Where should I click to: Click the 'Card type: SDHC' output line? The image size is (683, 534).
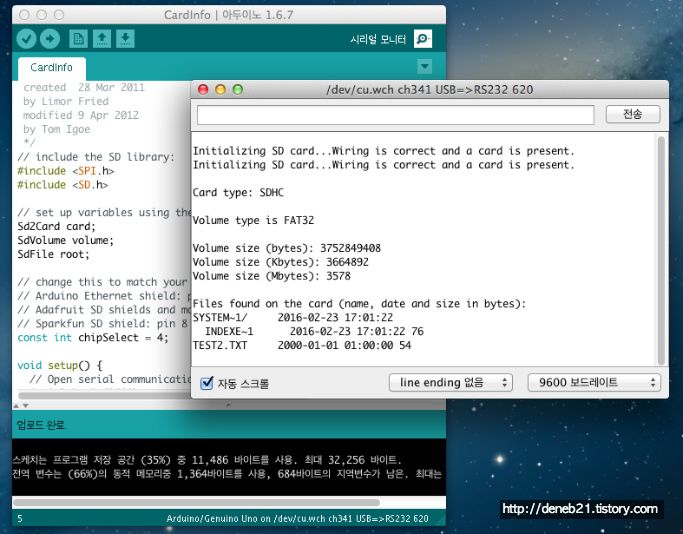[x=238, y=193]
